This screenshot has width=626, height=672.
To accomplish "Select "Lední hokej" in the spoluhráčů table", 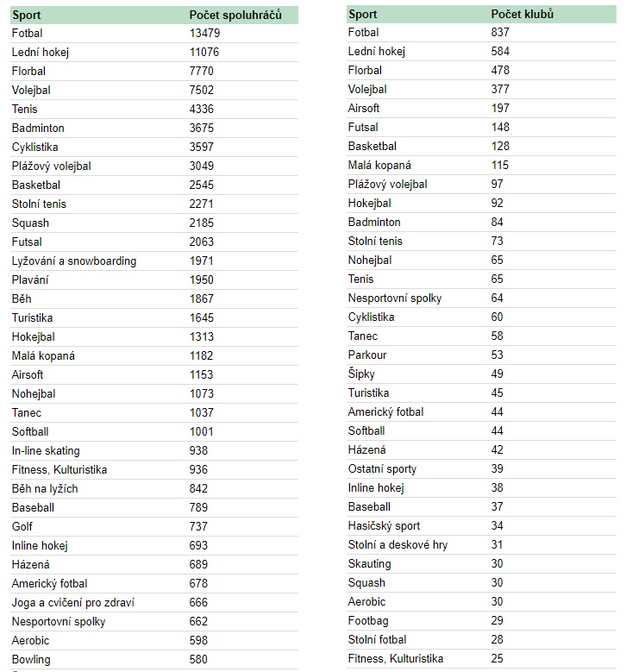I will point(41,52).
